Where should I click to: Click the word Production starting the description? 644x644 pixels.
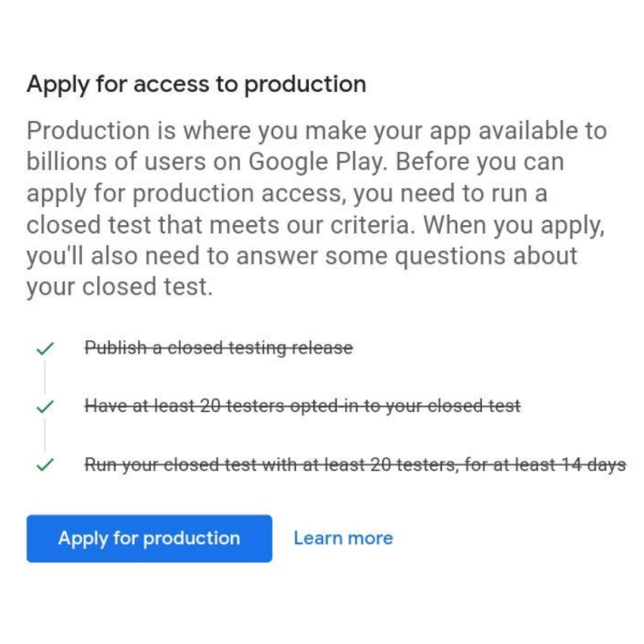click(88, 131)
